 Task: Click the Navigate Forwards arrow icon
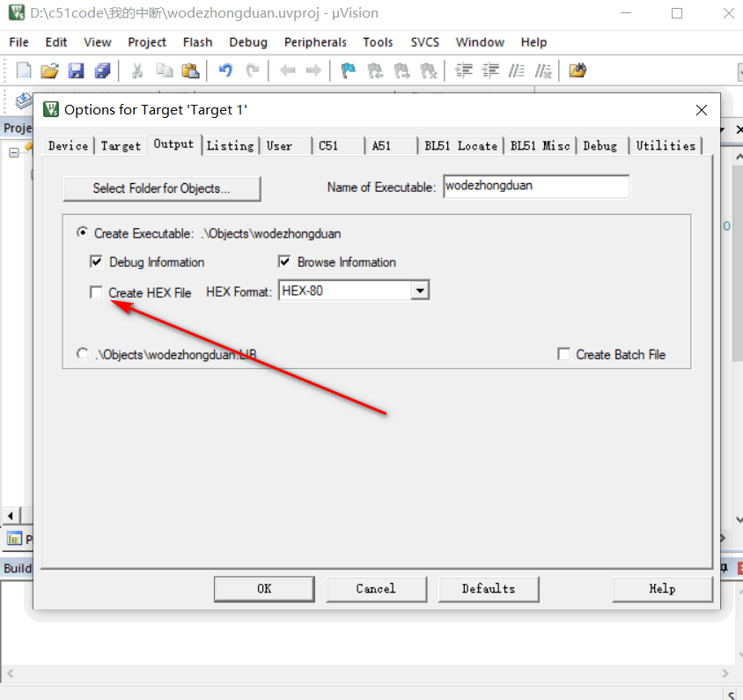(313, 71)
